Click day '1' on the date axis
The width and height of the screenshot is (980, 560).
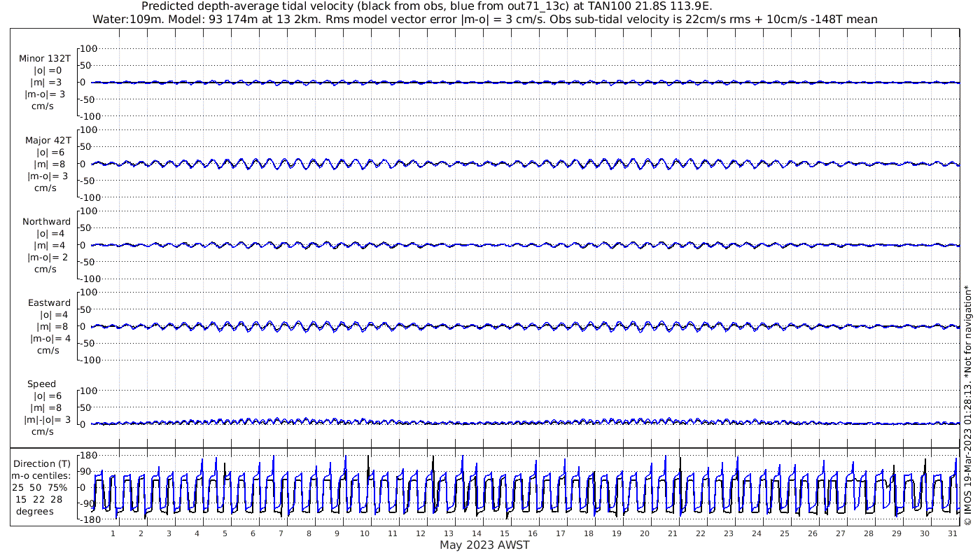coord(113,533)
